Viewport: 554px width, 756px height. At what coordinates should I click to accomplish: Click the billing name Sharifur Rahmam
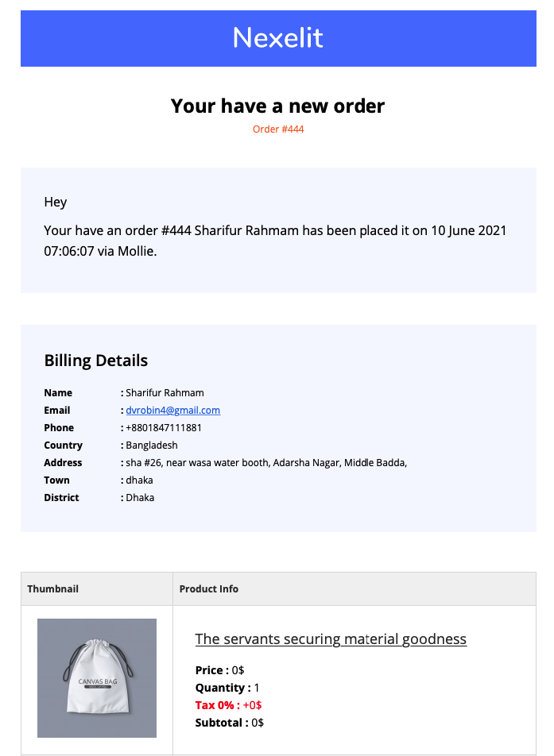(165, 393)
